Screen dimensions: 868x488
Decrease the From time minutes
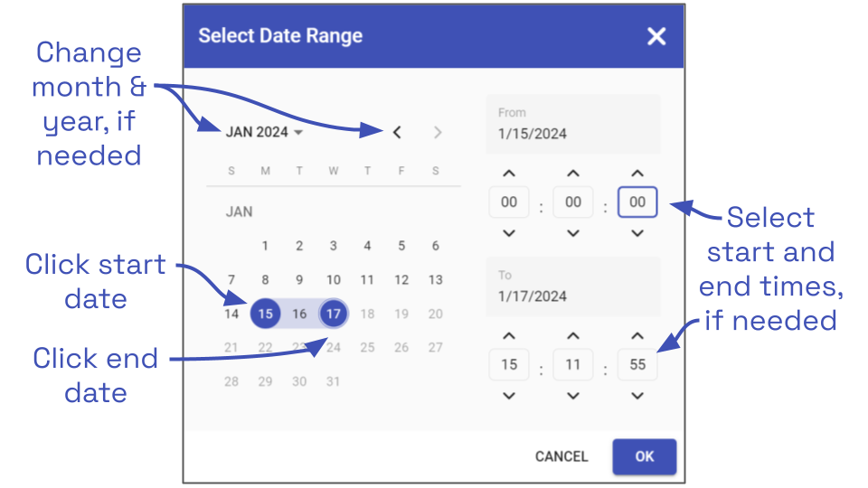[573, 233]
